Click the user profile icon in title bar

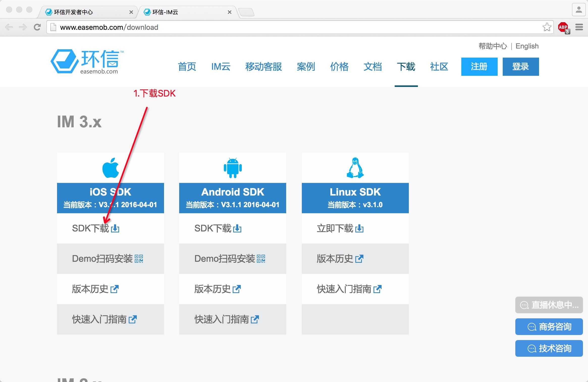pyautogui.click(x=579, y=10)
